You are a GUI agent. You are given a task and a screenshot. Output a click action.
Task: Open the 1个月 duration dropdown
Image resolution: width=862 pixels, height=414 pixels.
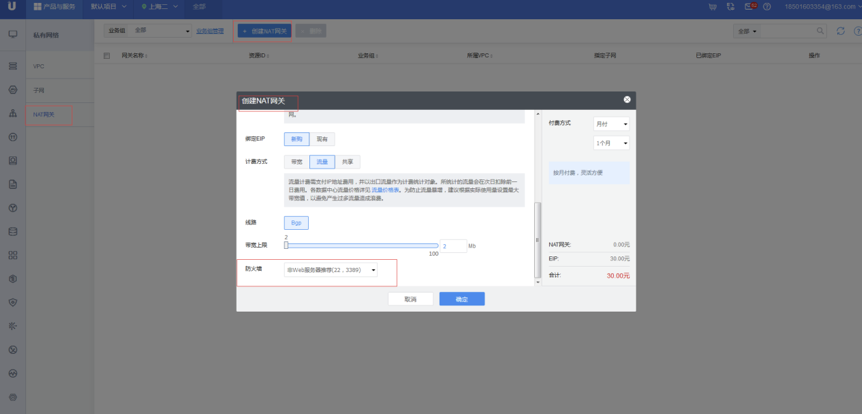[611, 143]
